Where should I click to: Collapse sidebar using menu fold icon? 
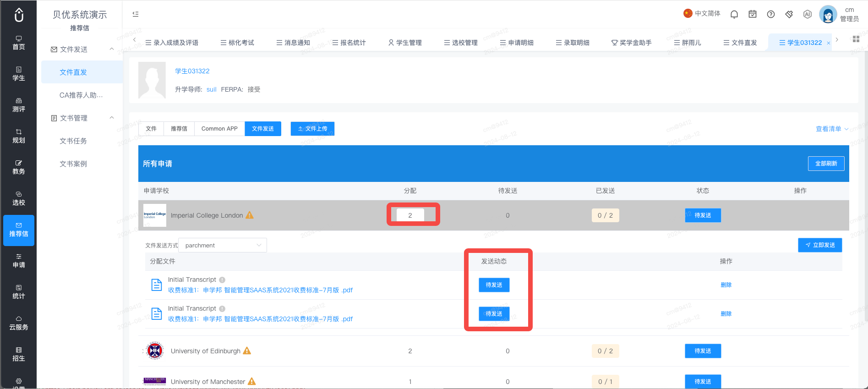point(136,14)
